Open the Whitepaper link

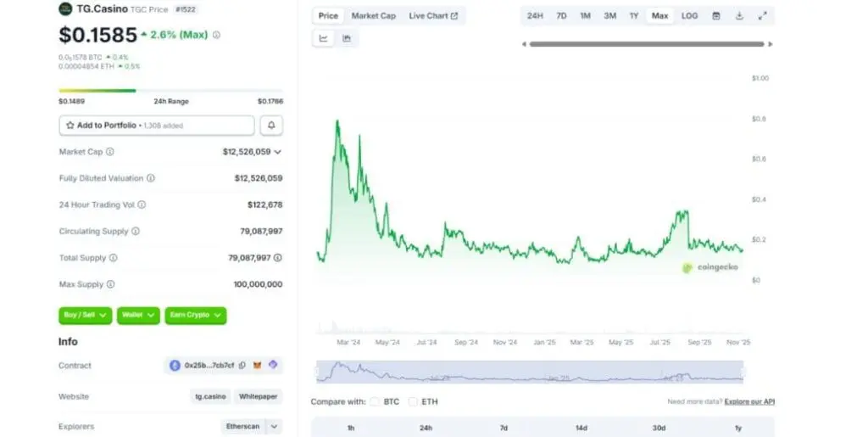pos(259,396)
